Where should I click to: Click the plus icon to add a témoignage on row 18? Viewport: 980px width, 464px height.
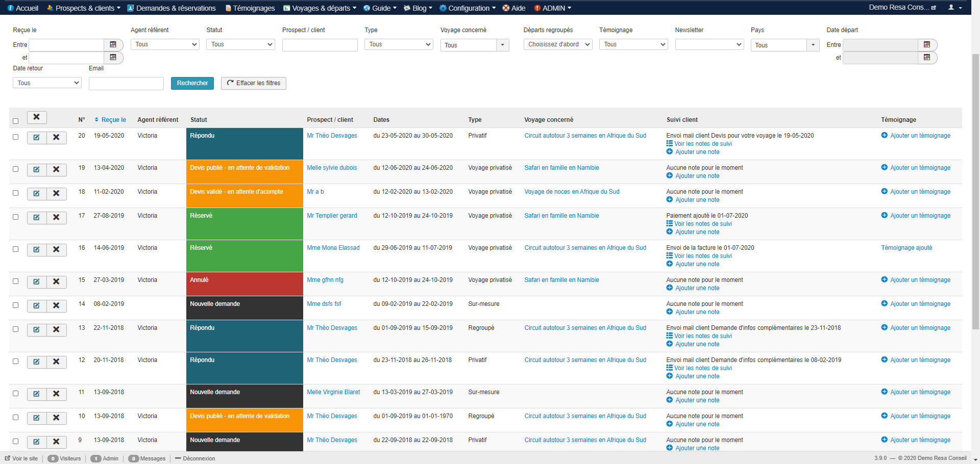tap(884, 191)
